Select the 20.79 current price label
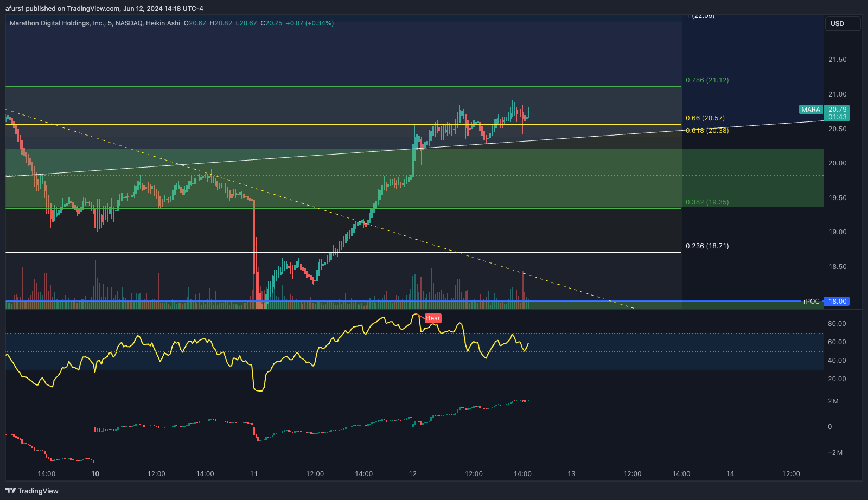The image size is (868, 500). coord(837,110)
